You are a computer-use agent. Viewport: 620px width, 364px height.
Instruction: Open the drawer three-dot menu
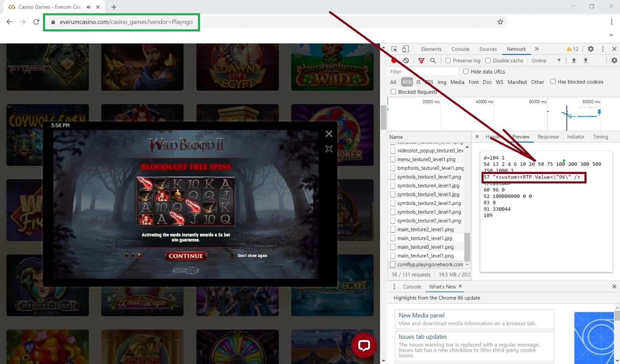point(394,286)
